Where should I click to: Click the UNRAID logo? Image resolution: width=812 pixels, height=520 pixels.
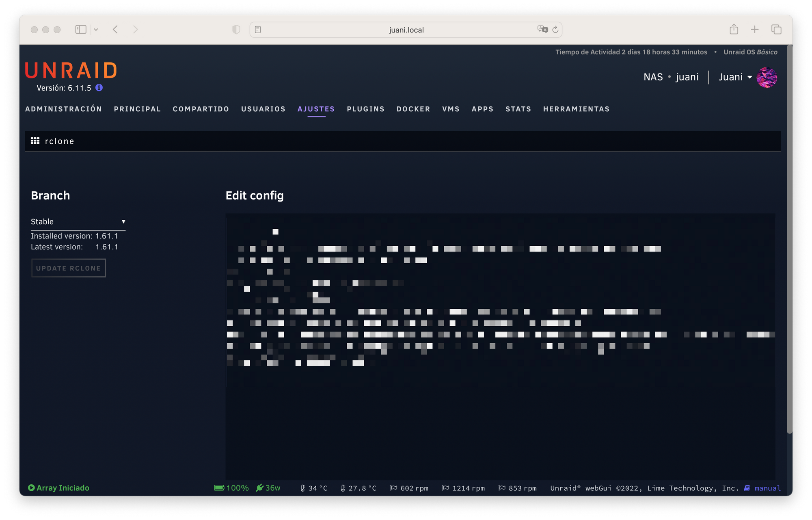(71, 70)
